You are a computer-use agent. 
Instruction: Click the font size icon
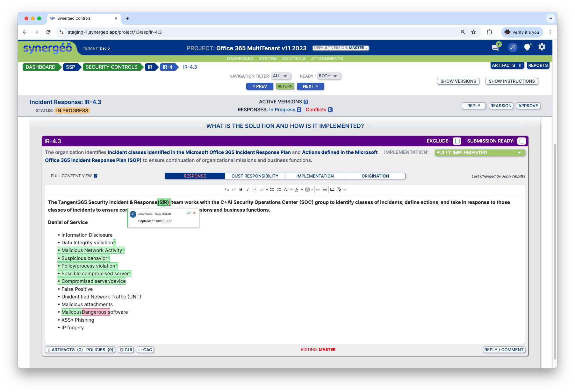(286, 189)
